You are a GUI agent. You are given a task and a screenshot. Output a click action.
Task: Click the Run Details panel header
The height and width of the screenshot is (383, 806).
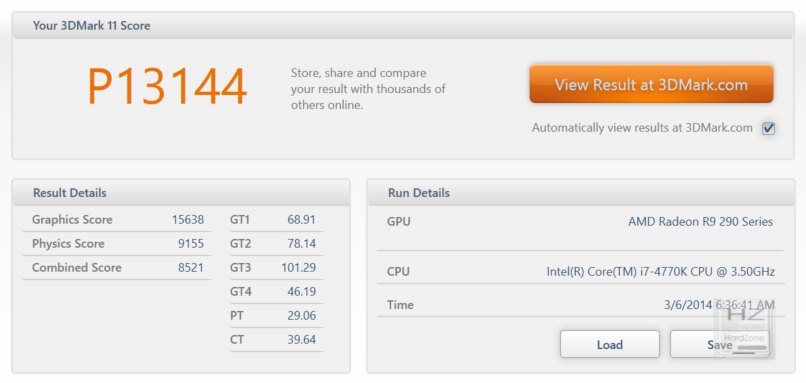pos(581,193)
